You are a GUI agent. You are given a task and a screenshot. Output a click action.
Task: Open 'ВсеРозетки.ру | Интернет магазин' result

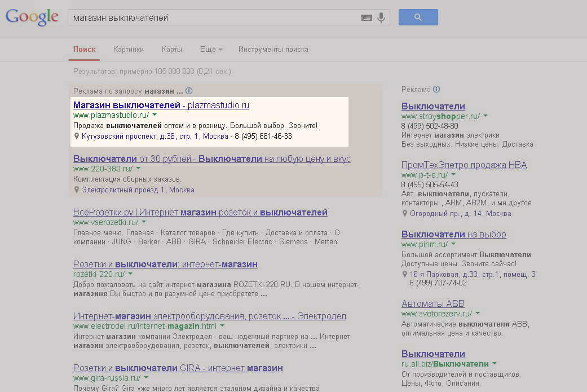pos(200,212)
